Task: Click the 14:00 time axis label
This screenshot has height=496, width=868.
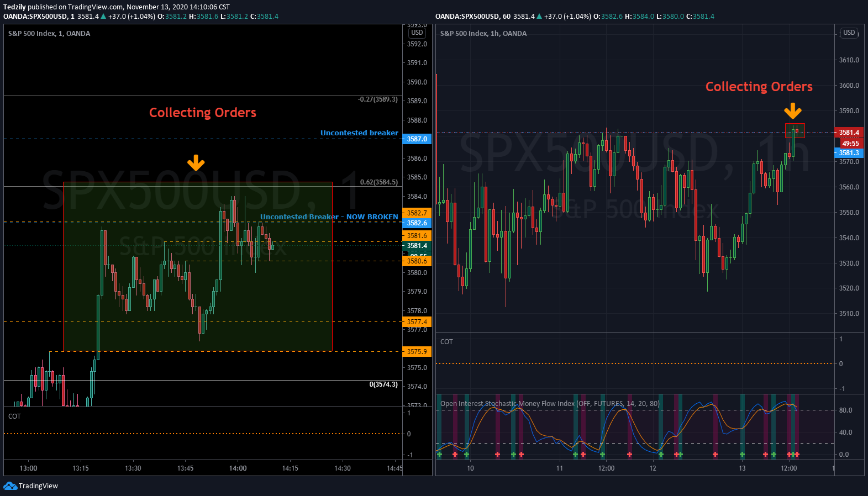Action: click(x=238, y=468)
